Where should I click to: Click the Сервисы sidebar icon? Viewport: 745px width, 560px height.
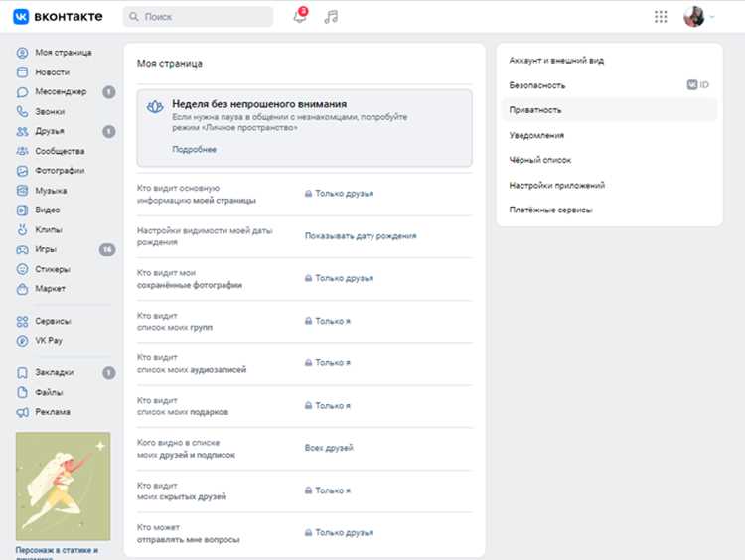click(22, 321)
